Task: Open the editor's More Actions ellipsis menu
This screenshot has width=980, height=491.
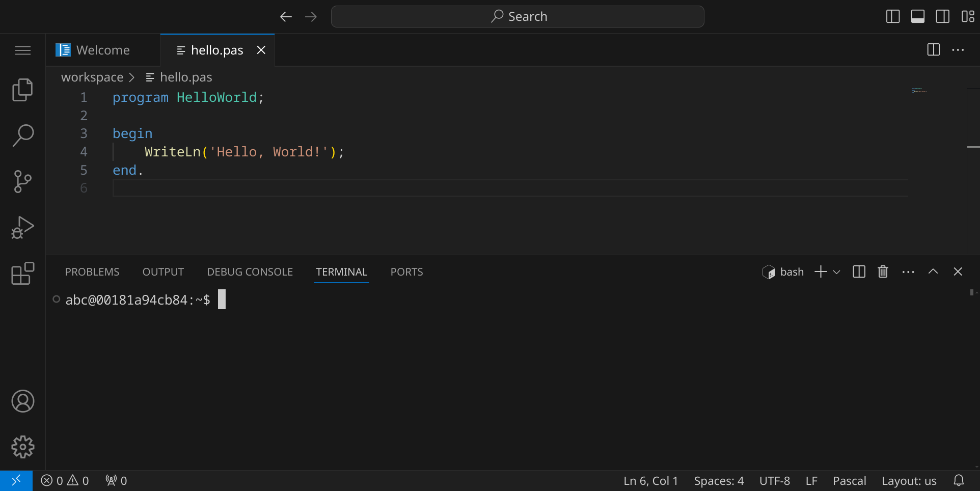Action: 958,50
